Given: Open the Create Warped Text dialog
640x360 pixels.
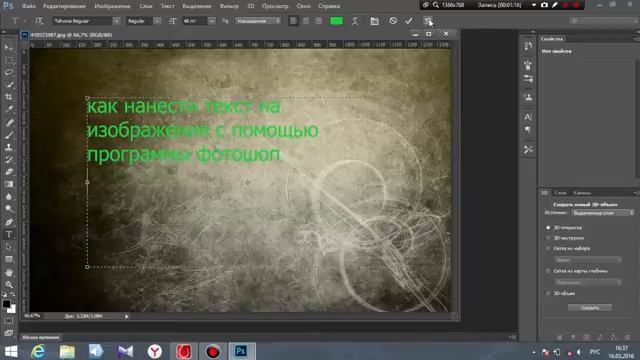Looking at the screenshot, I should (x=355, y=21).
